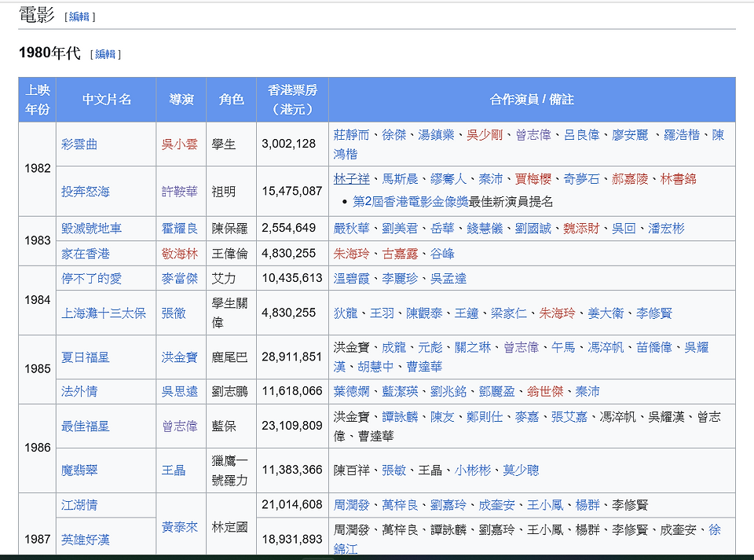Click director link 吳思遠
This screenshot has width=754, height=560.
point(179,391)
